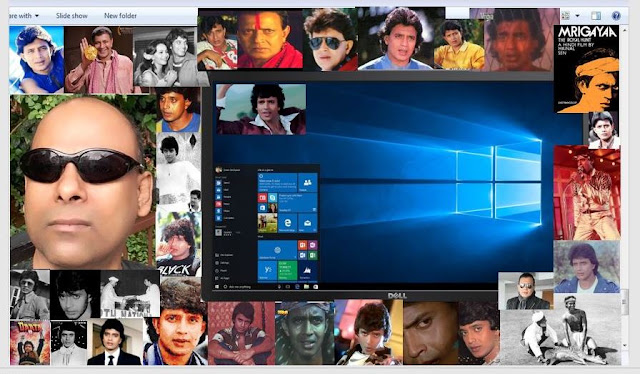Select the red-tinted face close-up photo

click(x=518, y=40)
